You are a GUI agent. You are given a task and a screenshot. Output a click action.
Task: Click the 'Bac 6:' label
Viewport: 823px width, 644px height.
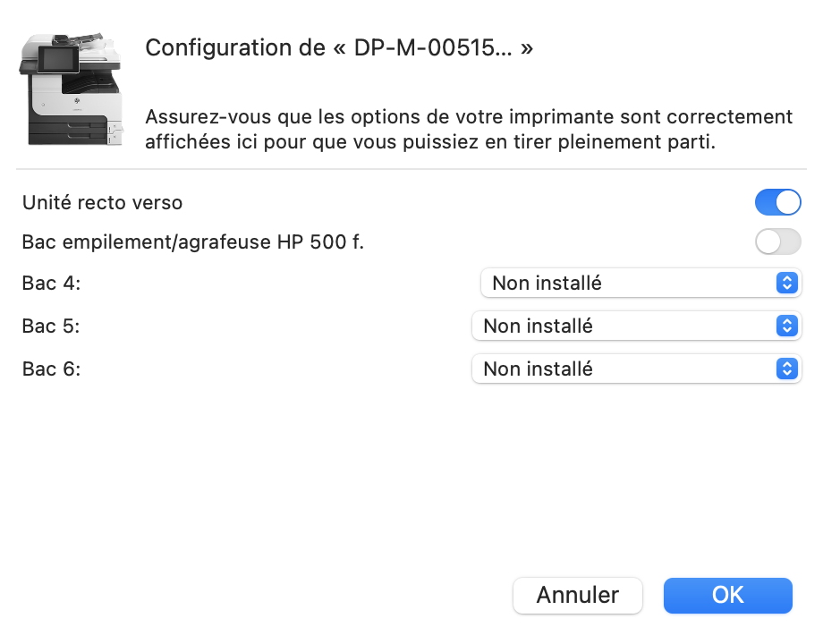click(51, 369)
